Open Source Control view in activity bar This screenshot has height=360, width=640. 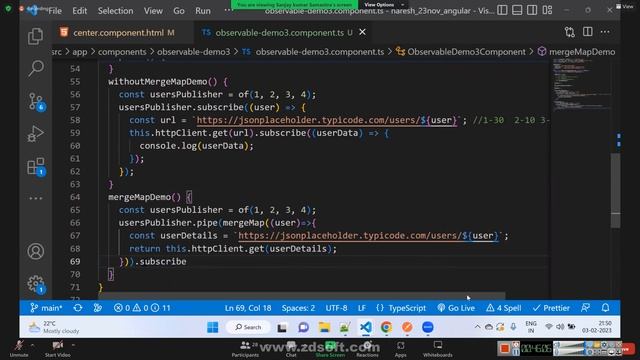[36, 101]
